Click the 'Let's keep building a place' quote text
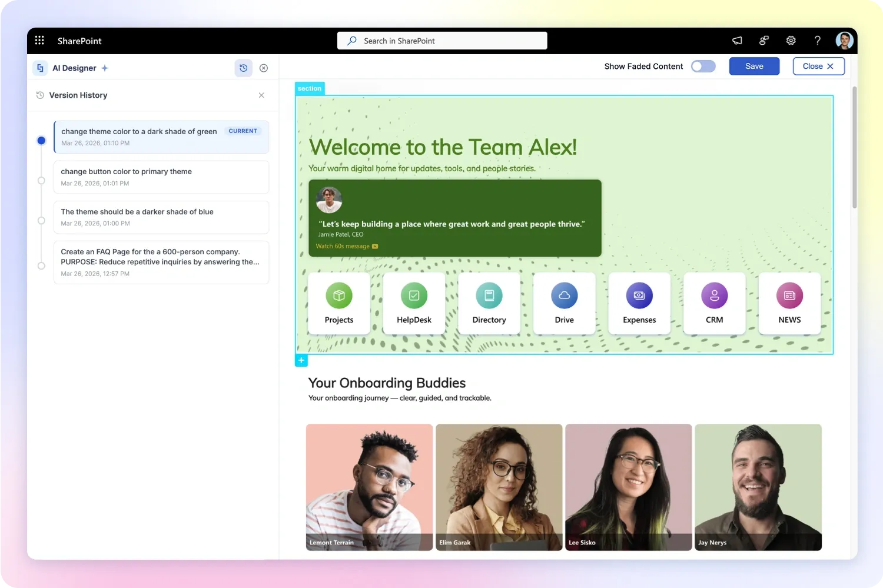883x588 pixels. (452, 224)
